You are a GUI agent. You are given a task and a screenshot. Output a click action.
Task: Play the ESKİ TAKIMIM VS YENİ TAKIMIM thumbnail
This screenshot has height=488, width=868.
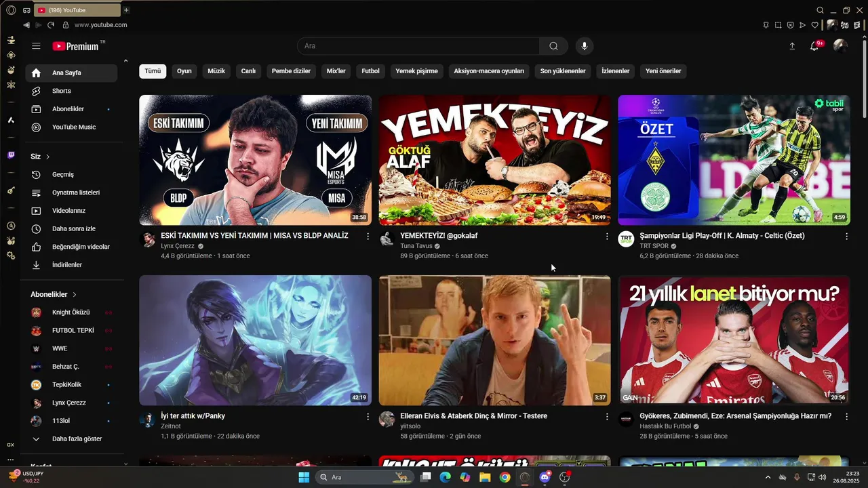255,160
